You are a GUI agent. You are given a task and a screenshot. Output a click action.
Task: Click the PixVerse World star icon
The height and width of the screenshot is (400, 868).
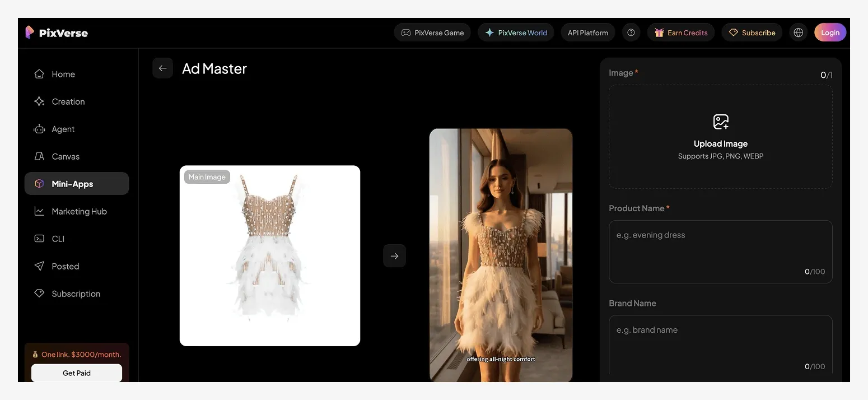[489, 32]
